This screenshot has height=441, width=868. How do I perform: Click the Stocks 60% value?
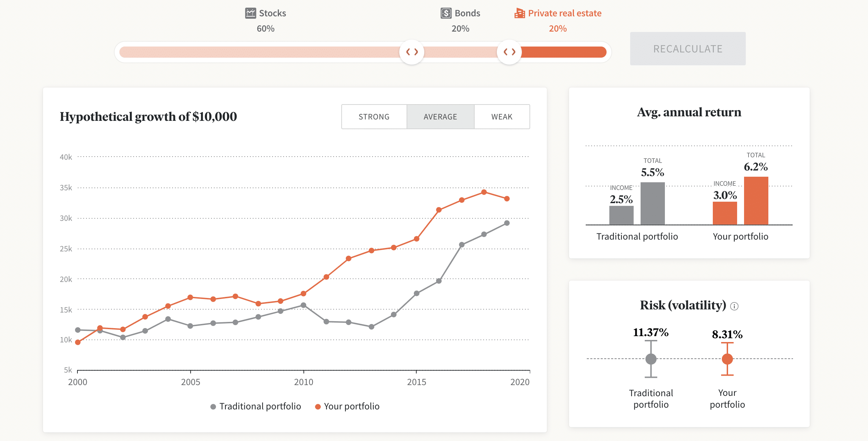tap(266, 28)
